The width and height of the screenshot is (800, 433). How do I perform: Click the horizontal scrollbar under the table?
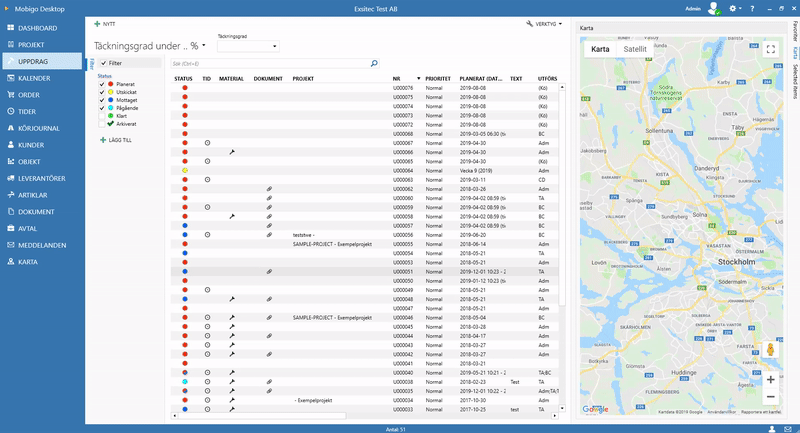pyautogui.click(x=262, y=416)
